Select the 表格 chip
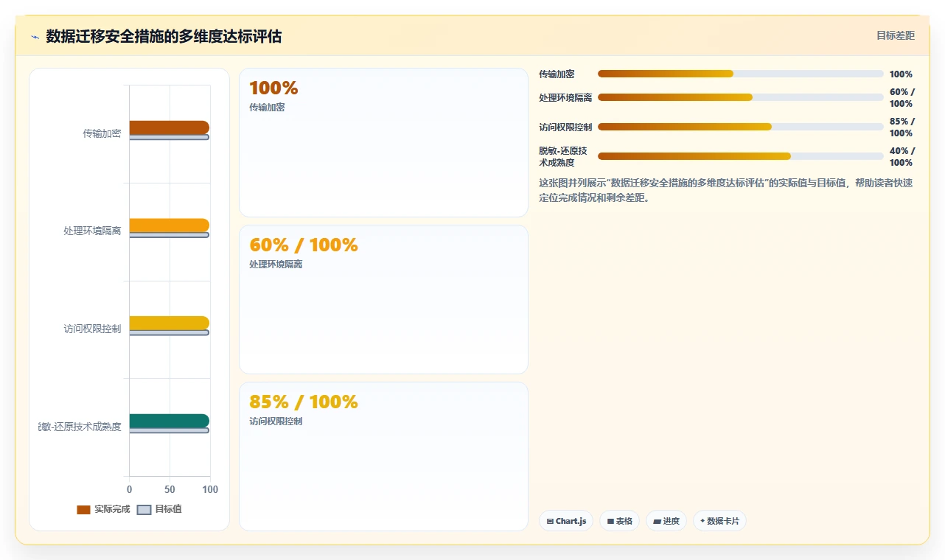This screenshot has height=560, width=945. (619, 521)
